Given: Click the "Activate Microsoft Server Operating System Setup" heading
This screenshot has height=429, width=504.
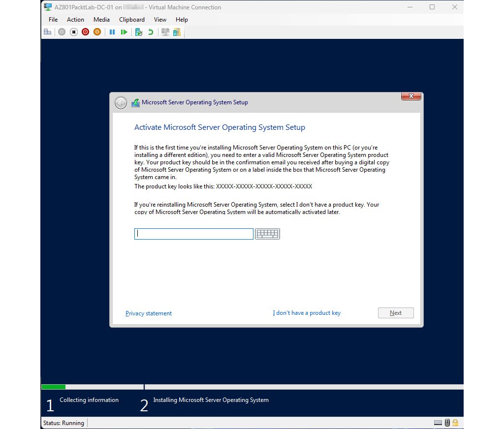Looking at the screenshot, I should pos(220,127).
